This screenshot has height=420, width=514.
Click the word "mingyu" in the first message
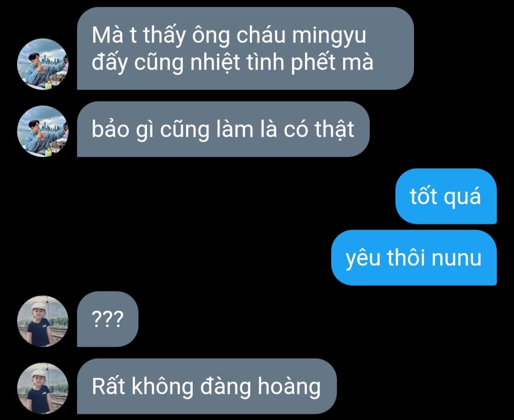tap(329, 36)
